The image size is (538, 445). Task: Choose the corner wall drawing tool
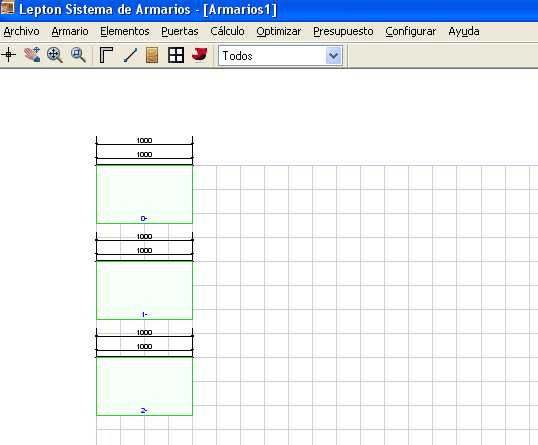point(106,55)
